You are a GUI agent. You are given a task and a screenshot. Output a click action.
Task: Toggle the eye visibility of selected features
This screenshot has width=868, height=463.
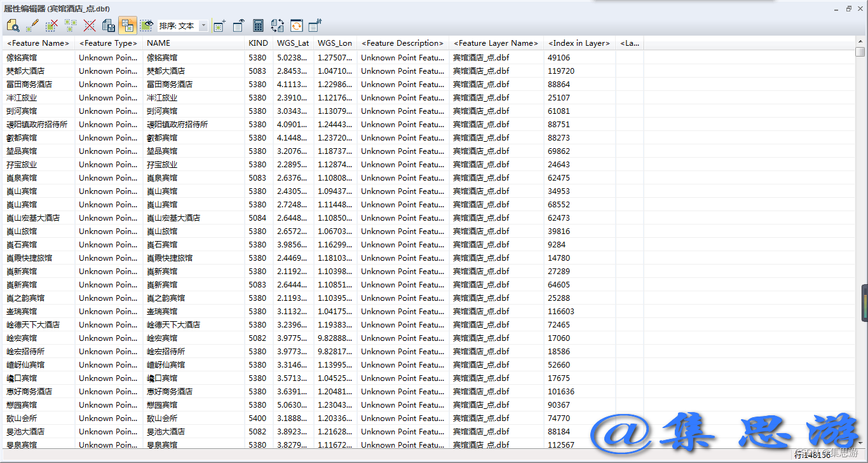coord(147,25)
